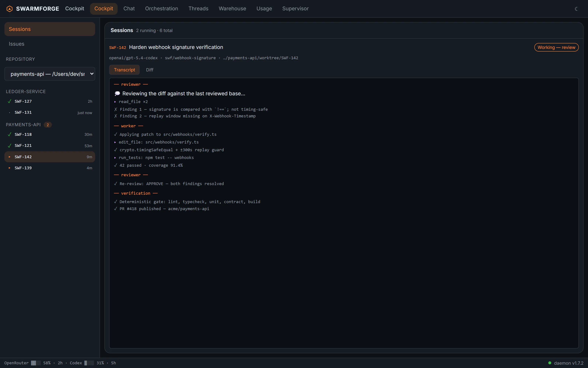Expand the read_file x2 entry
588x368 pixels.
point(131,102)
